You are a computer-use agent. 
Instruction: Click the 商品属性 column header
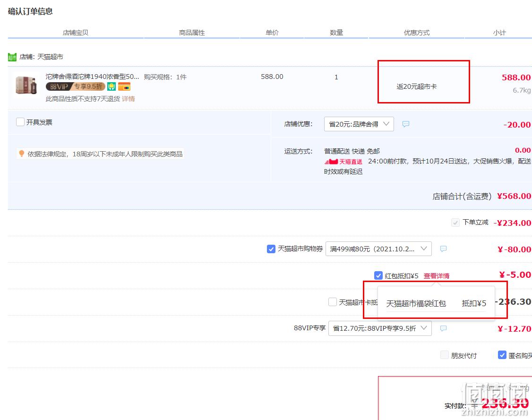pyautogui.click(x=192, y=33)
